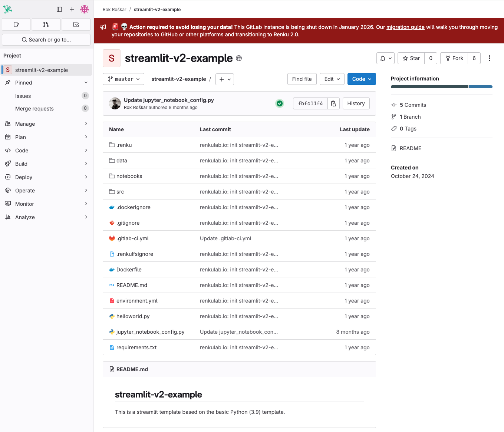The height and width of the screenshot is (432, 504).
Task: Open the create new plus icon
Action: [x=72, y=9]
